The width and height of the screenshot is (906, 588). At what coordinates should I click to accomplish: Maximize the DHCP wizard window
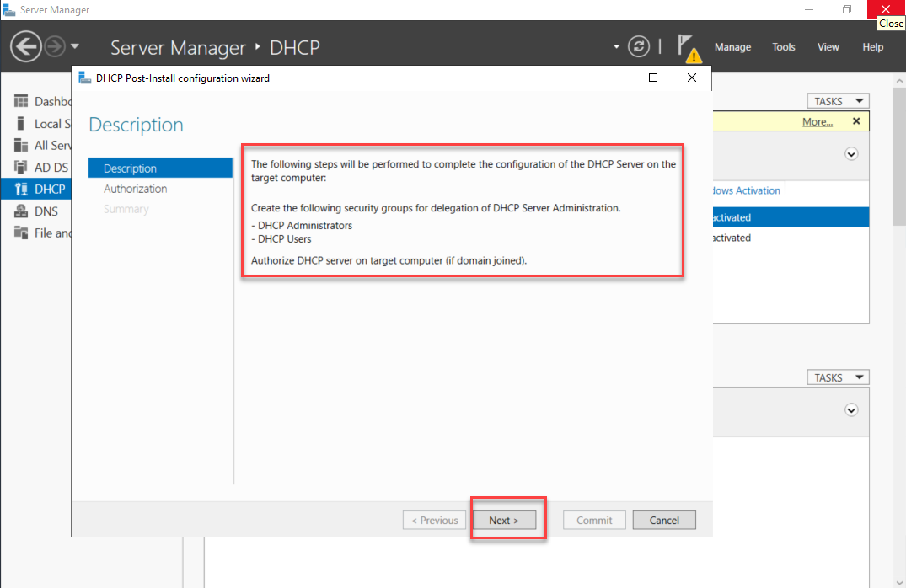(653, 78)
